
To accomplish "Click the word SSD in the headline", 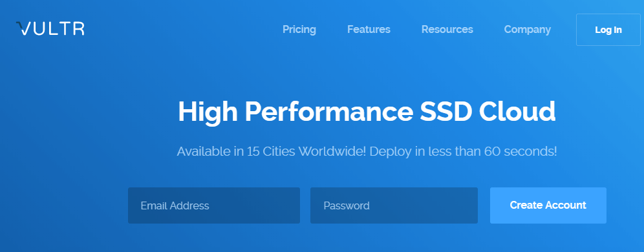I will coord(445,110).
